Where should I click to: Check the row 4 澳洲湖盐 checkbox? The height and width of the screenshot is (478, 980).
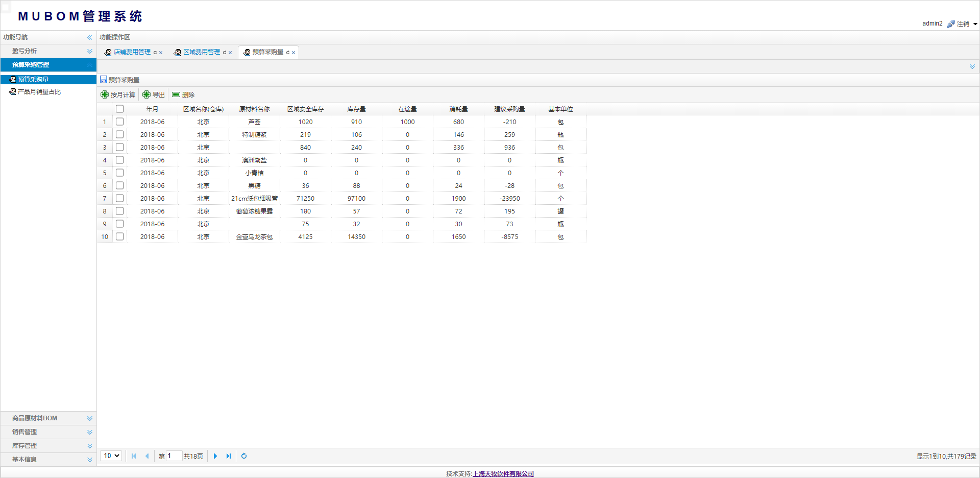click(119, 160)
